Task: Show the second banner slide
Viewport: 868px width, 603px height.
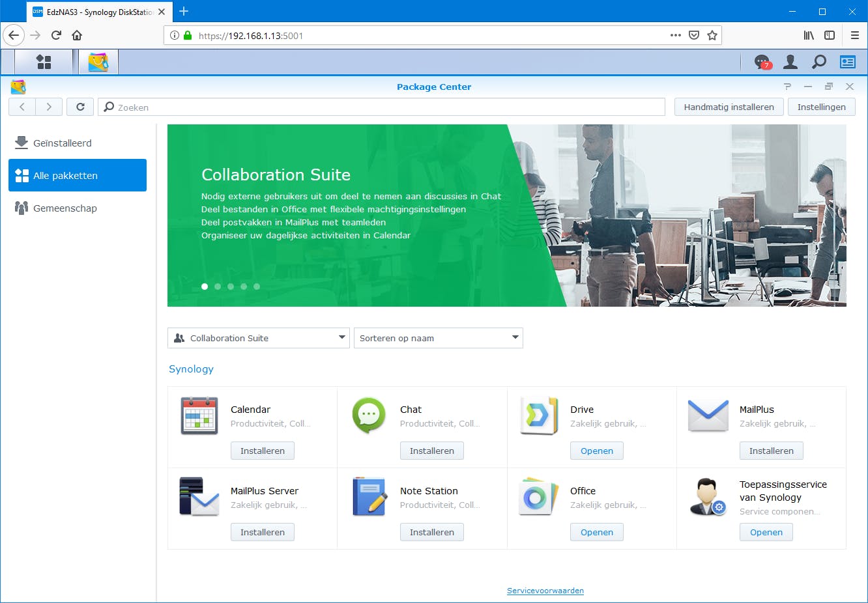Action: pos(218,287)
